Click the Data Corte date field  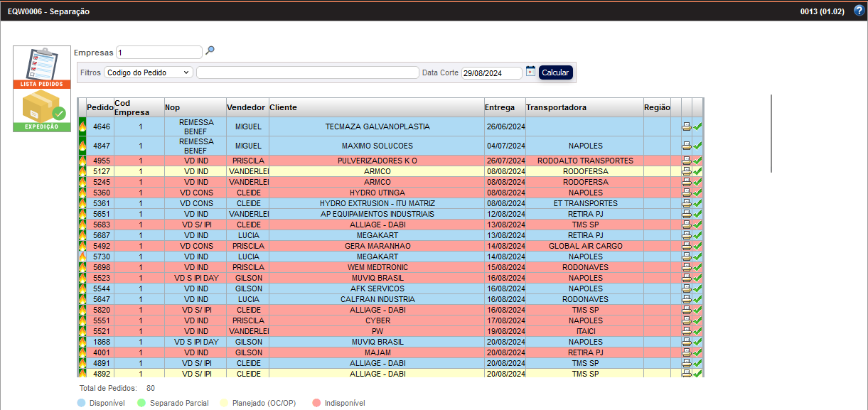(492, 73)
